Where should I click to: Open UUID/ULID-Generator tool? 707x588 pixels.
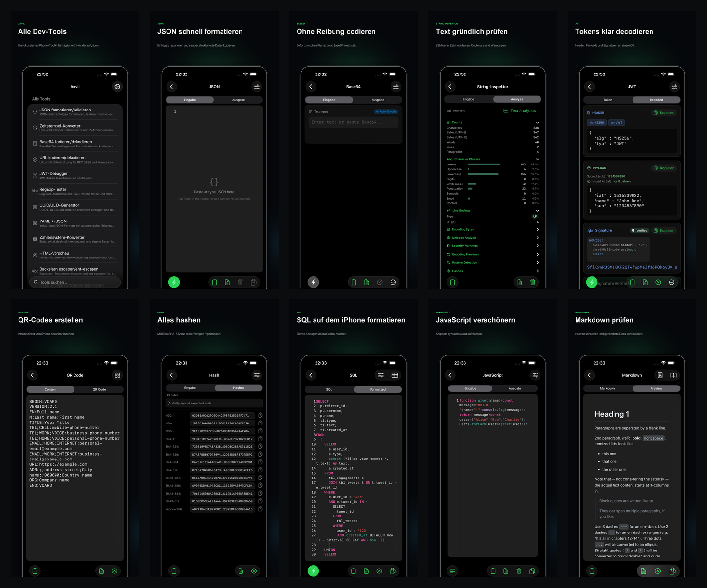pyautogui.click(x=75, y=207)
